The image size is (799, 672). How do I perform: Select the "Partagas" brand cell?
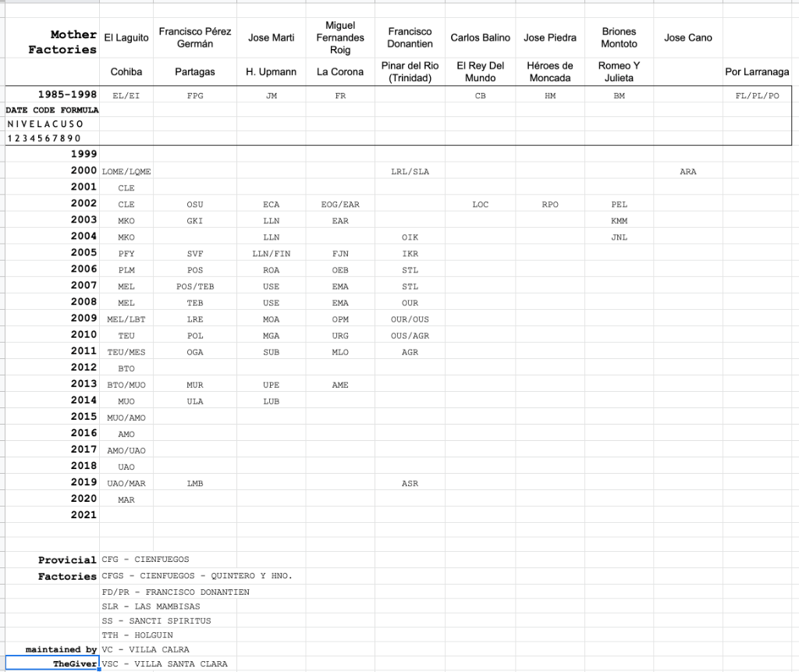(x=194, y=72)
